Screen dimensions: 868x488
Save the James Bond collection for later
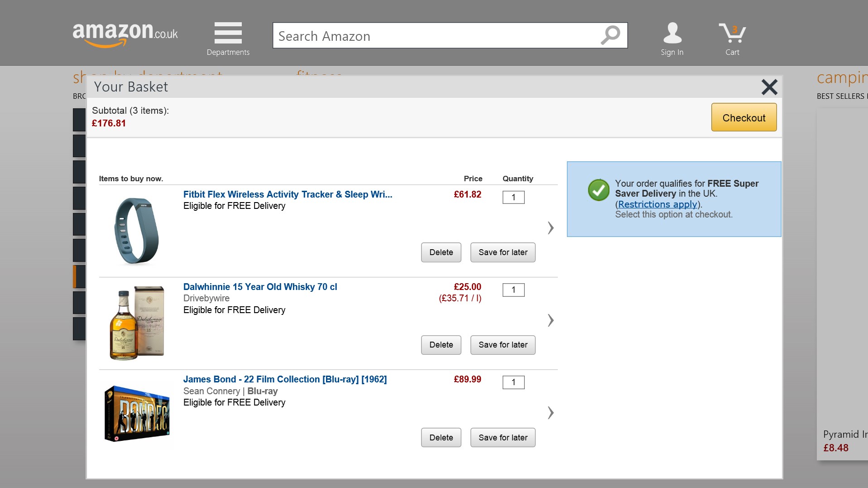pos(503,437)
